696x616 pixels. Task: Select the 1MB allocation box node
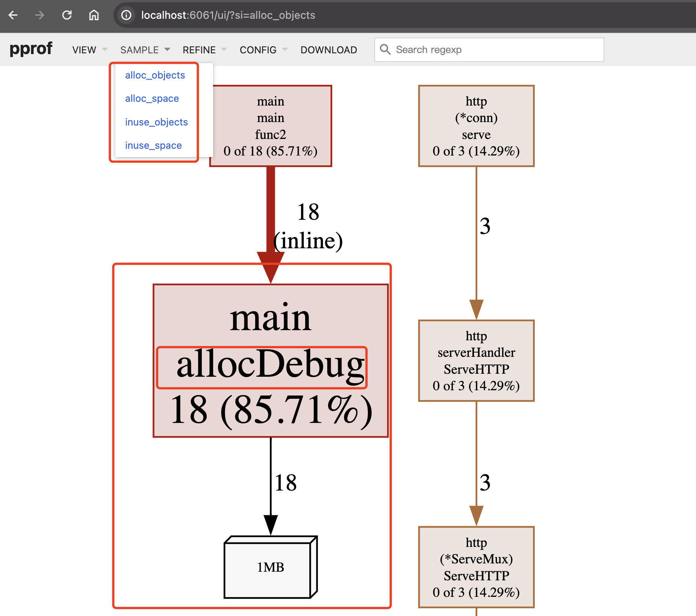point(270,567)
